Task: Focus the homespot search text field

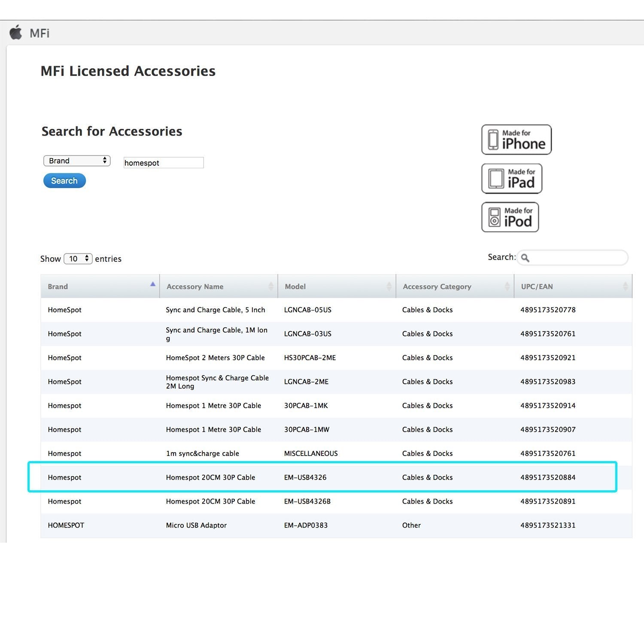Action: (163, 163)
